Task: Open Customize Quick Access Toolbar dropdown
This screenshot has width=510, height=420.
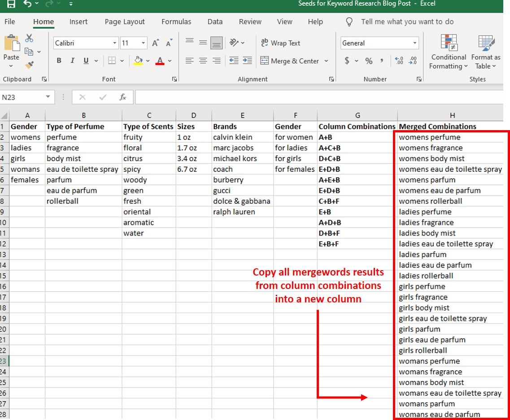Action: (70, 4)
